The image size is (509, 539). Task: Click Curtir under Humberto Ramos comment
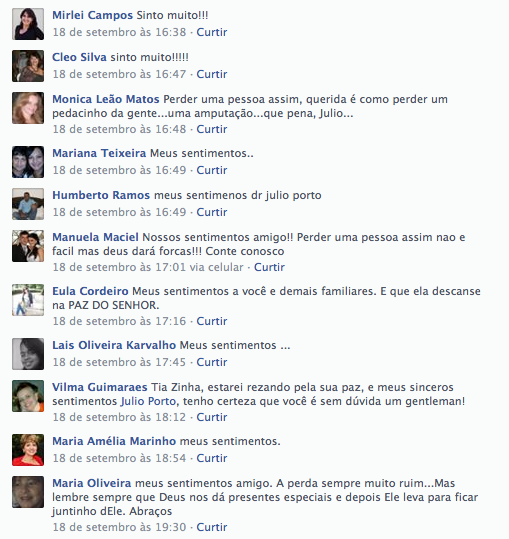click(212, 212)
